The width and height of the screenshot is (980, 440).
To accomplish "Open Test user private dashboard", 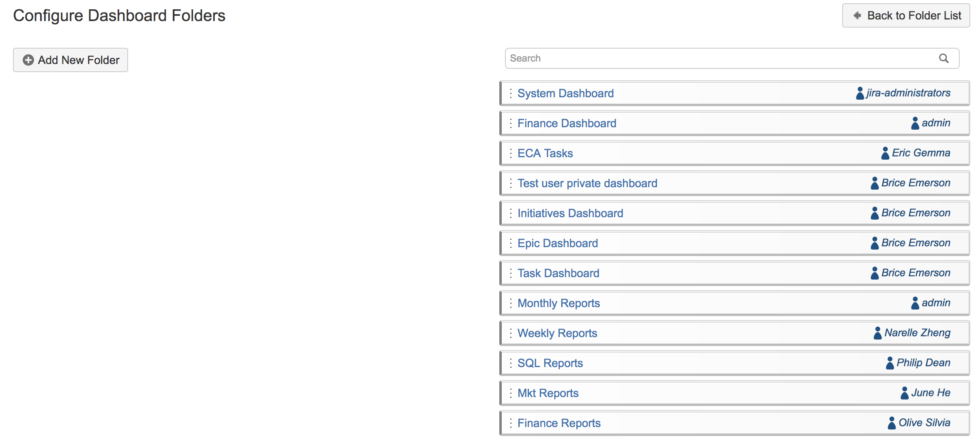I will [x=587, y=183].
